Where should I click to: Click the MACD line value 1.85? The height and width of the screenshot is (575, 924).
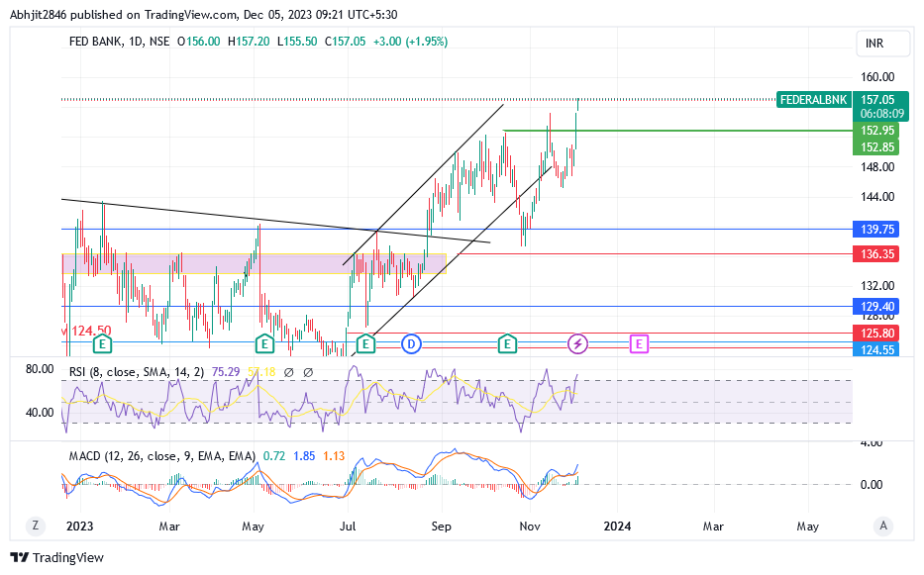click(x=304, y=456)
